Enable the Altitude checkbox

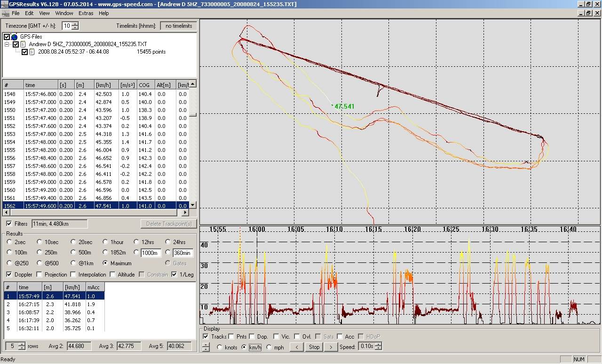tap(113, 275)
